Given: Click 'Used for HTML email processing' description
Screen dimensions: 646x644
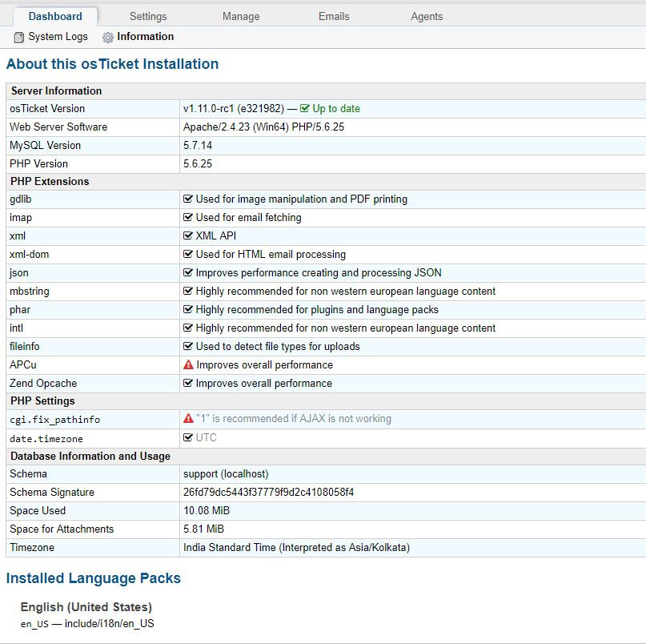Looking at the screenshot, I should tap(271, 255).
